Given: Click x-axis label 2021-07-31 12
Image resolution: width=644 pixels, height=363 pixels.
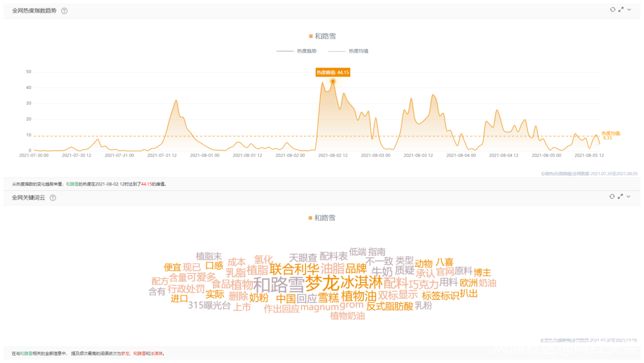Looking at the screenshot, I should pos(162,155).
